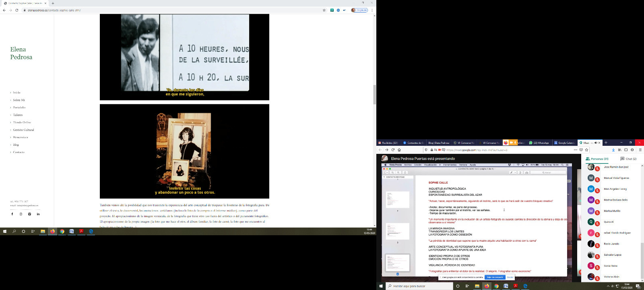Open the Instagram icon on the website
644x290 pixels.
(21, 214)
